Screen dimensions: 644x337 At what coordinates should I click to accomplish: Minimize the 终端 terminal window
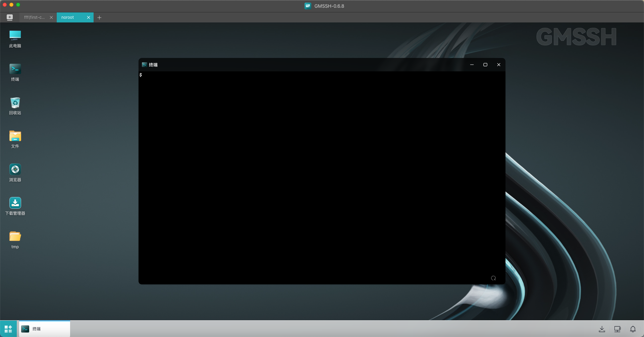[472, 65]
